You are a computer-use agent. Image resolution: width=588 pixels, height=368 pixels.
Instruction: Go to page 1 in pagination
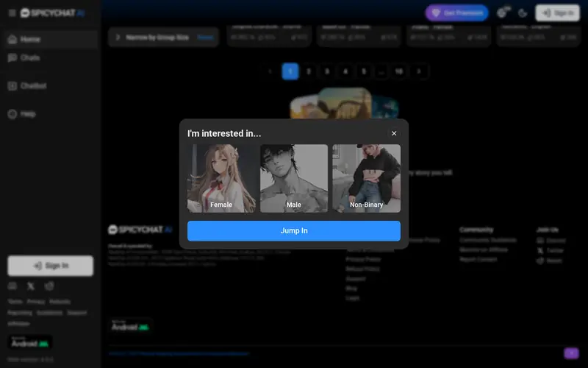(290, 71)
